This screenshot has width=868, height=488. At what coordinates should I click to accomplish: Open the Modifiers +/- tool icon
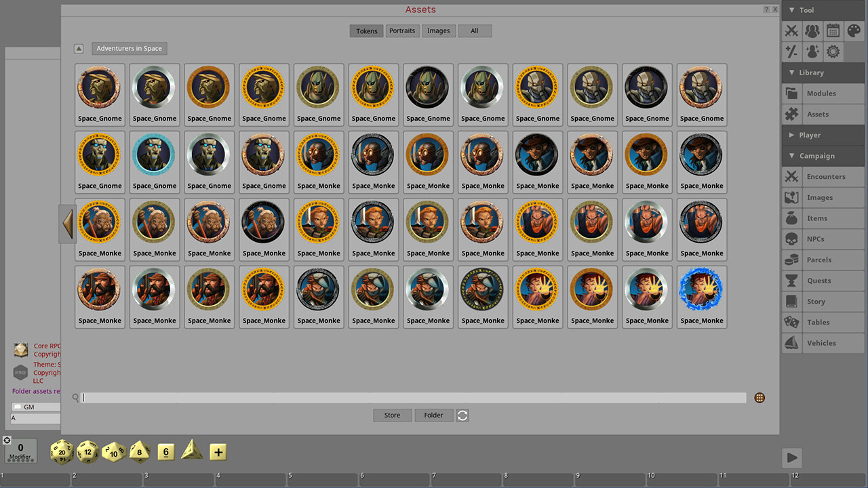coord(791,52)
